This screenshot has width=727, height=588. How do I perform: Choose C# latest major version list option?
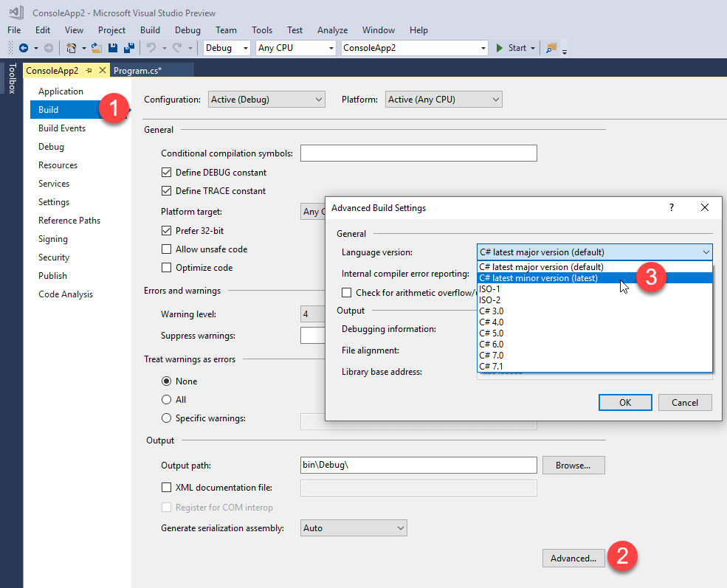pyautogui.click(x=595, y=267)
